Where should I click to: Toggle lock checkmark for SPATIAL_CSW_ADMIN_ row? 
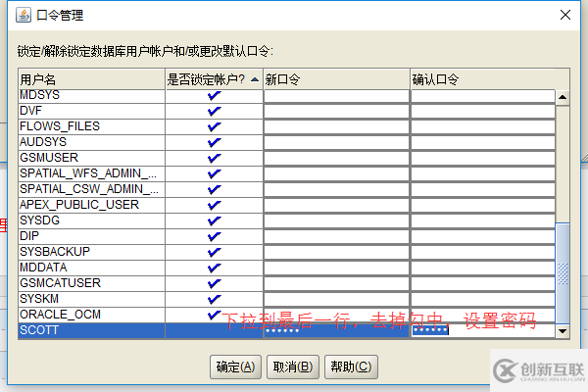tap(214, 189)
